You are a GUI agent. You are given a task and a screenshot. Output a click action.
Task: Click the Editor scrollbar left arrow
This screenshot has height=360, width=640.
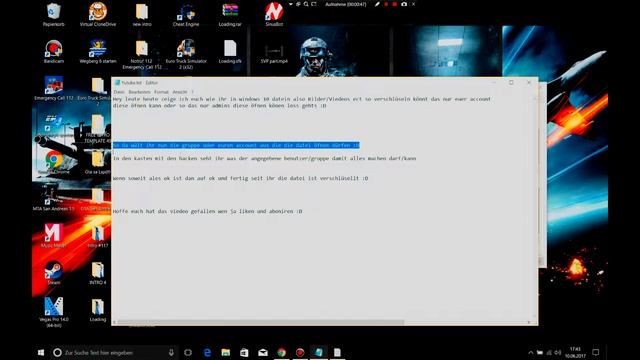pyautogui.click(x=114, y=322)
